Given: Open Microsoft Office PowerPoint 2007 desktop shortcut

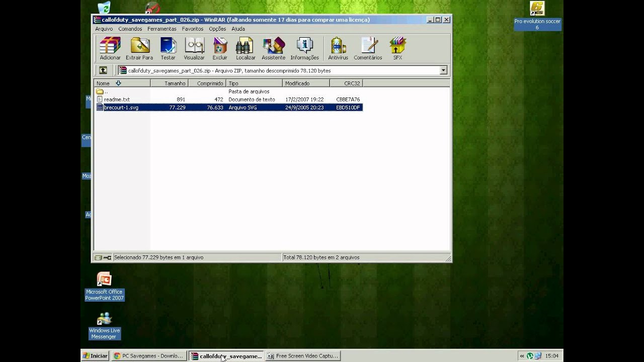Looking at the screenshot, I should click(104, 287).
